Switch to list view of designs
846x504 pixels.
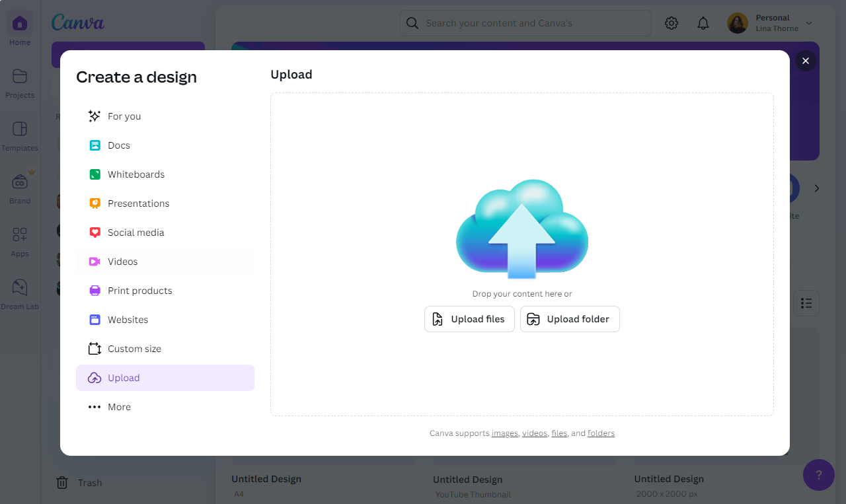click(x=806, y=303)
